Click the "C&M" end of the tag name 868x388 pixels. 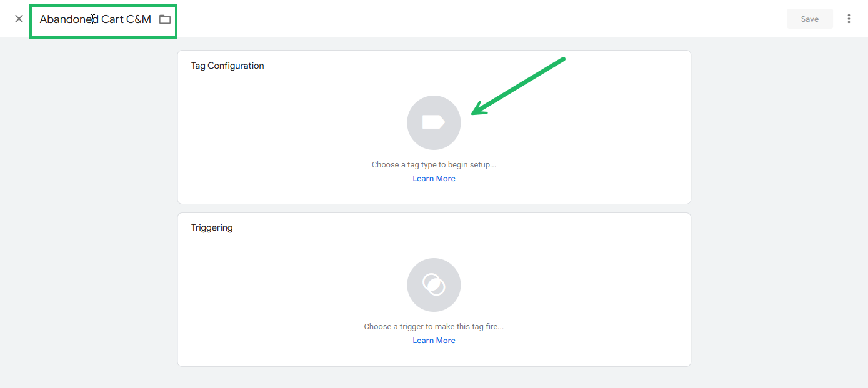139,19
